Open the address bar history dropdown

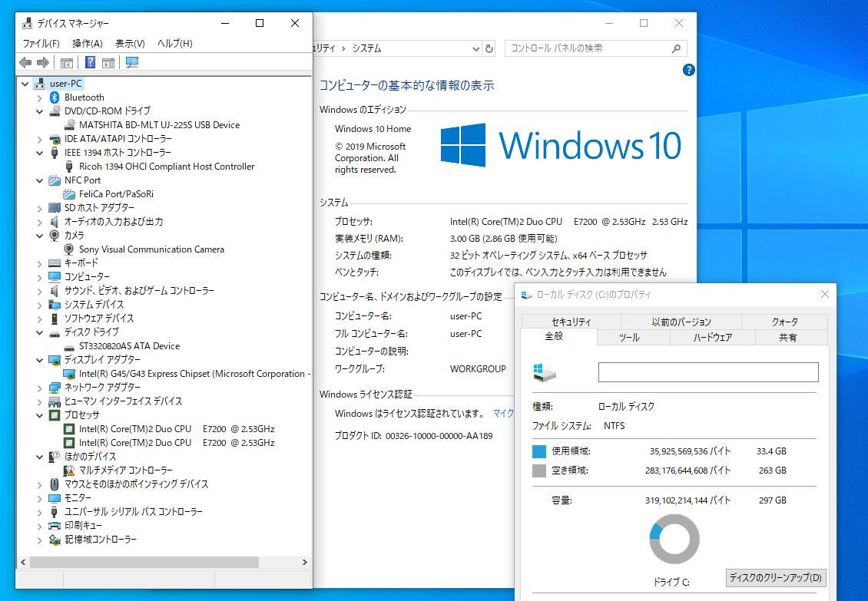[x=475, y=48]
